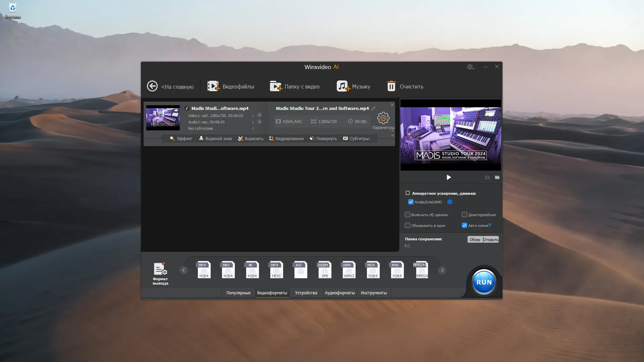Take a snapshot with the camera icon
Viewport: 644px width, 362px height.
(487, 177)
